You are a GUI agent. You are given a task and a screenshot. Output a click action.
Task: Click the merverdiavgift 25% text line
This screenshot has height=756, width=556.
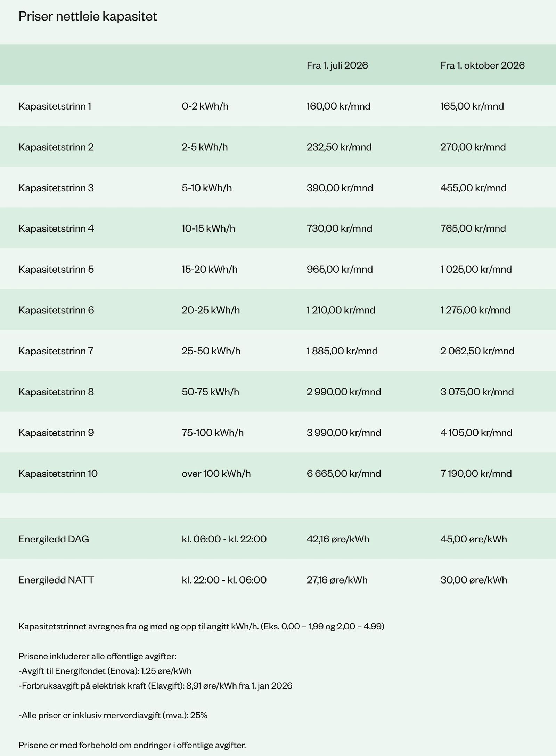click(x=113, y=715)
